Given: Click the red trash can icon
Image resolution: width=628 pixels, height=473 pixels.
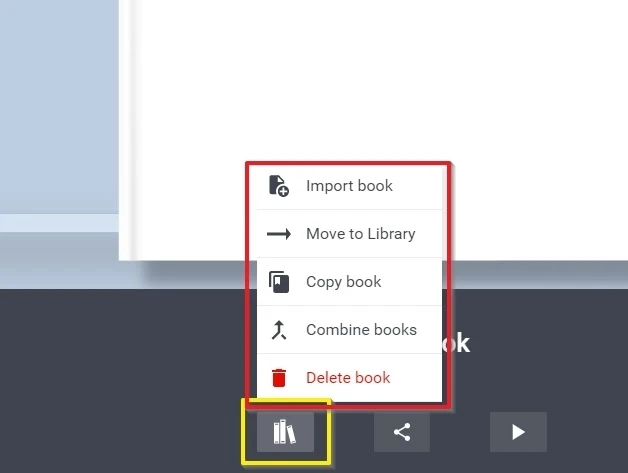Looking at the screenshot, I should (x=279, y=378).
